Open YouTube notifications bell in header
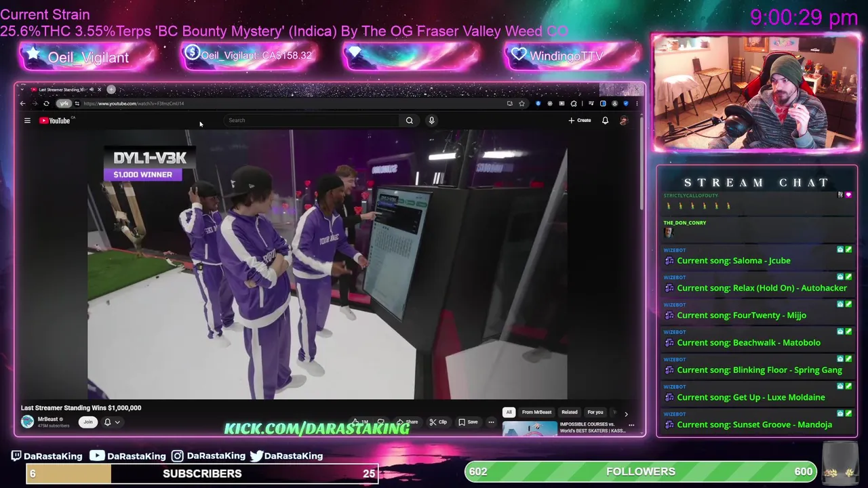 click(605, 121)
